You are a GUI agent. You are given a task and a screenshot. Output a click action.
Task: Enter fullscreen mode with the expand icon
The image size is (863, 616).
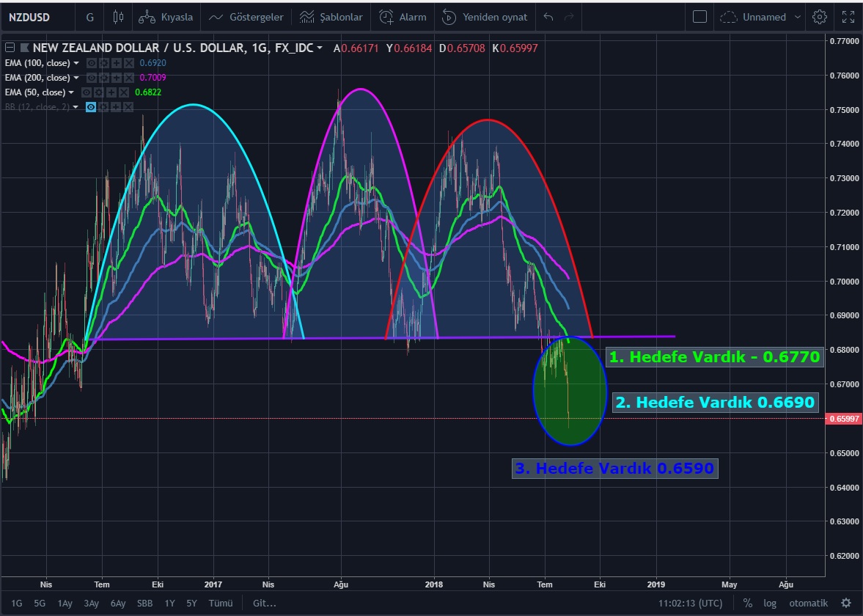(x=848, y=17)
